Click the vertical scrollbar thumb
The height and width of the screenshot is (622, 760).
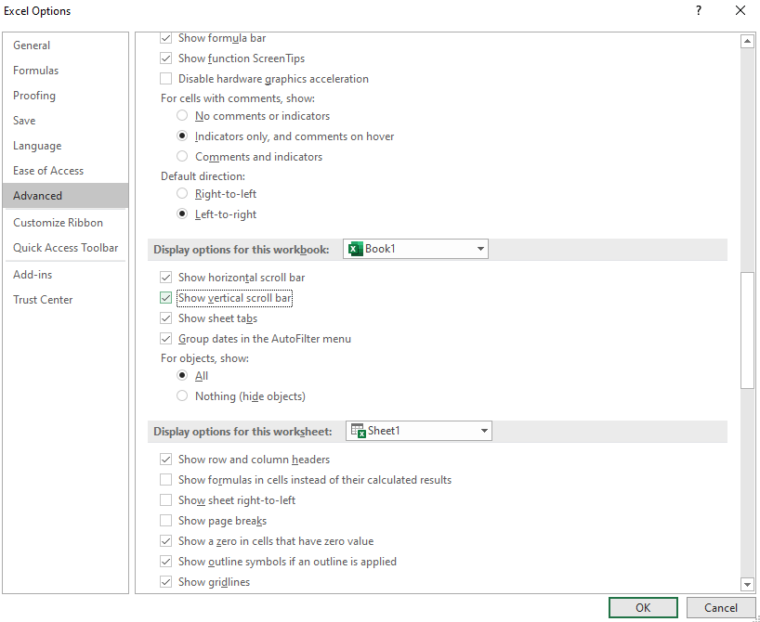tap(746, 330)
